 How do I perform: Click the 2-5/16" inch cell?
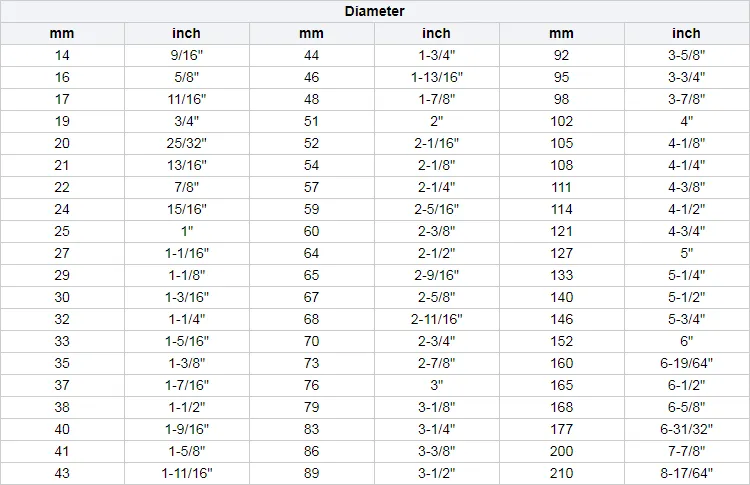click(437, 209)
